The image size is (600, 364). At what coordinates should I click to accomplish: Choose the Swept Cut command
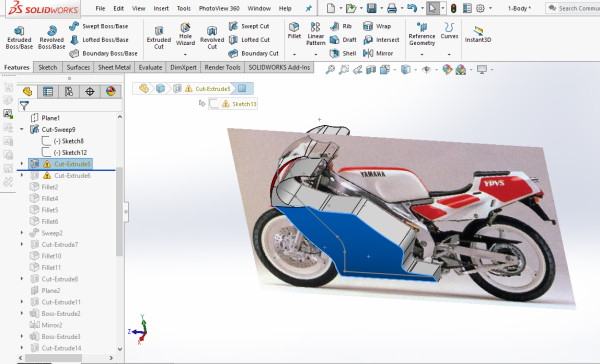tap(249, 26)
